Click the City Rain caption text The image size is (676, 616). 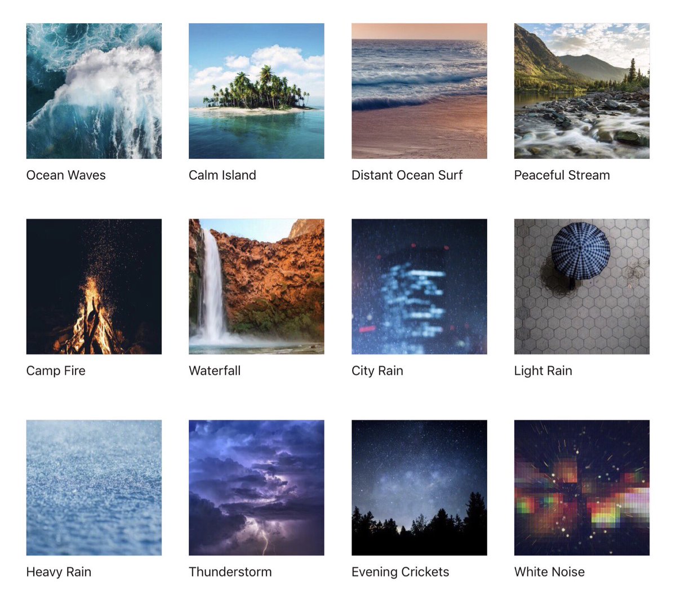pyautogui.click(x=377, y=371)
